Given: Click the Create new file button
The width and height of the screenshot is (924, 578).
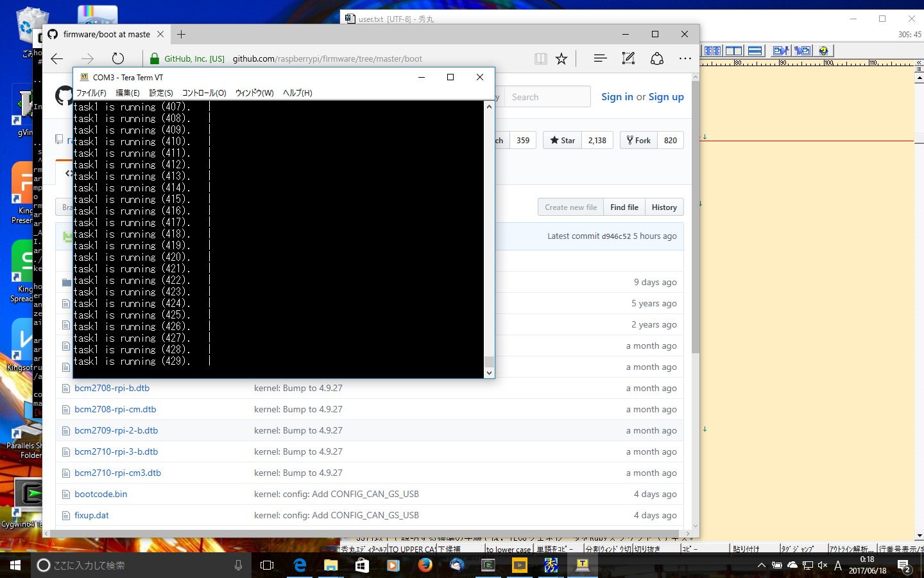Looking at the screenshot, I should click(570, 207).
